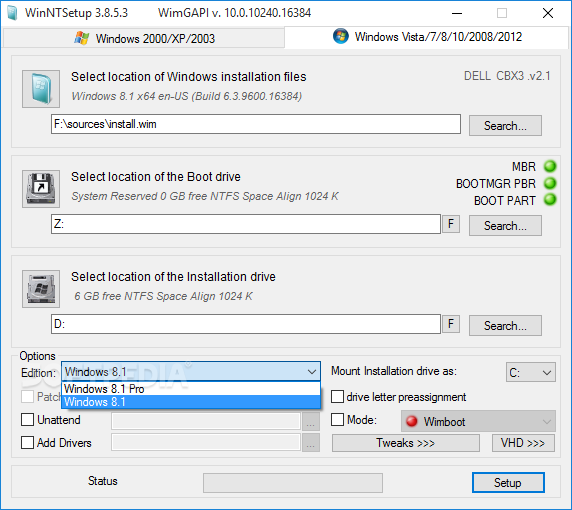This screenshot has height=510, width=572.
Task: Click the DELL CBX3 .v2.1 label
Action: point(507,76)
